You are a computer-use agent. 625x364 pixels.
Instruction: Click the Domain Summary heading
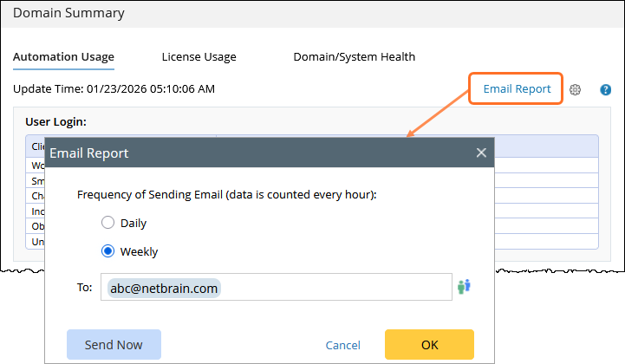[68, 13]
